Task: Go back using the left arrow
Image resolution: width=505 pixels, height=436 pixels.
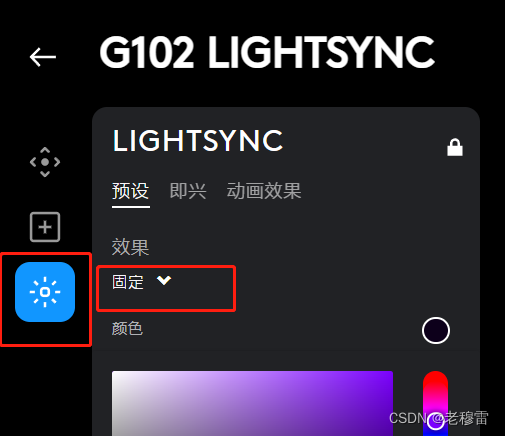Action: pyautogui.click(x=43, y=57)
